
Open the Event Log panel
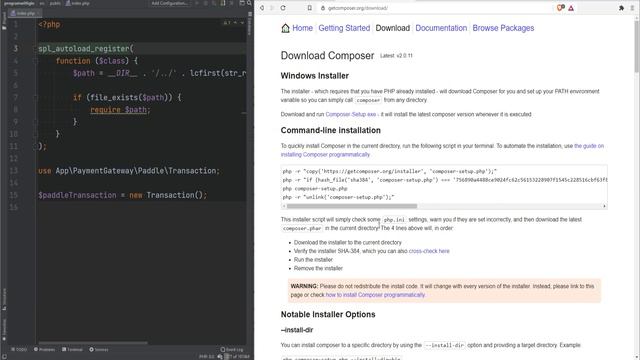tap(232, 349)
